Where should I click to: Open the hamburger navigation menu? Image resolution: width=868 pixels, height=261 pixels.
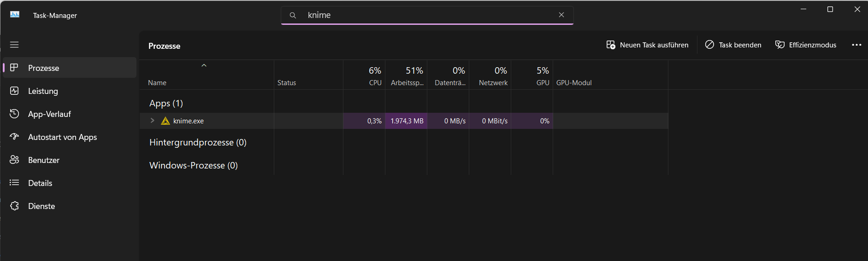tap(14, 45)
